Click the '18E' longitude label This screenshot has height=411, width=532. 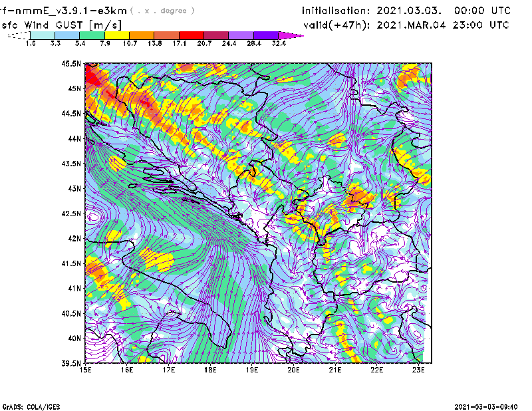210,370
